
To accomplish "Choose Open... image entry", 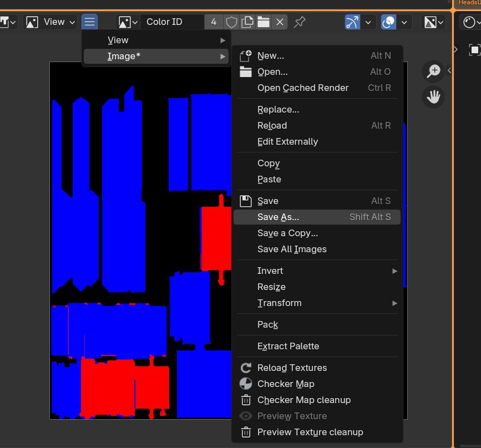I will [317, 72].
